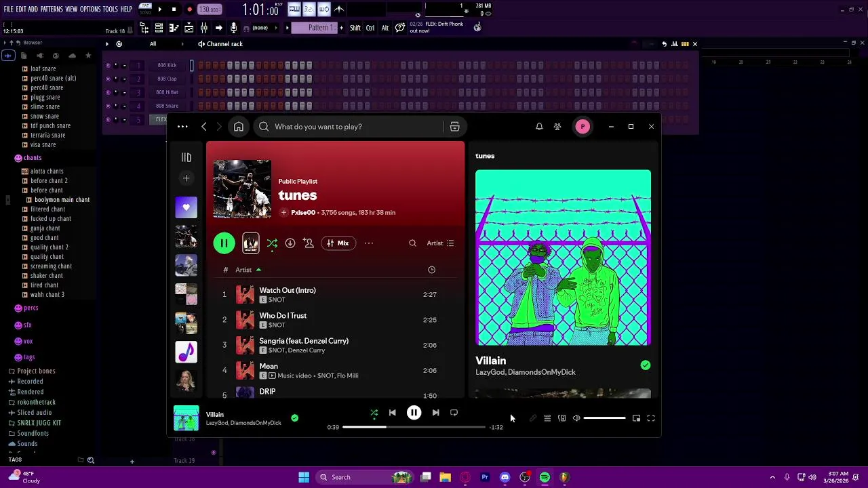Image resolution: width=868 pixels, height=488 pixels.
Task: Open the Artist sort order dropdown
Action: (x=440, y=243)
